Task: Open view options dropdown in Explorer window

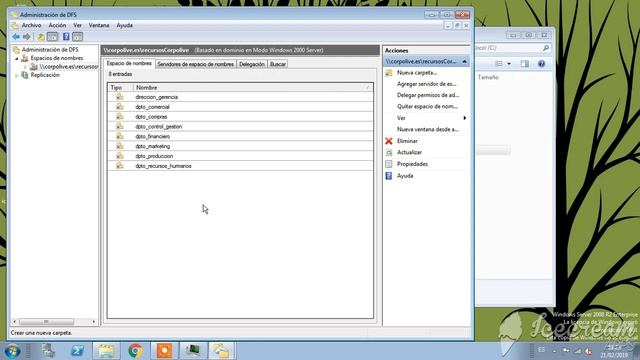Action: click(x=509, y=64)
